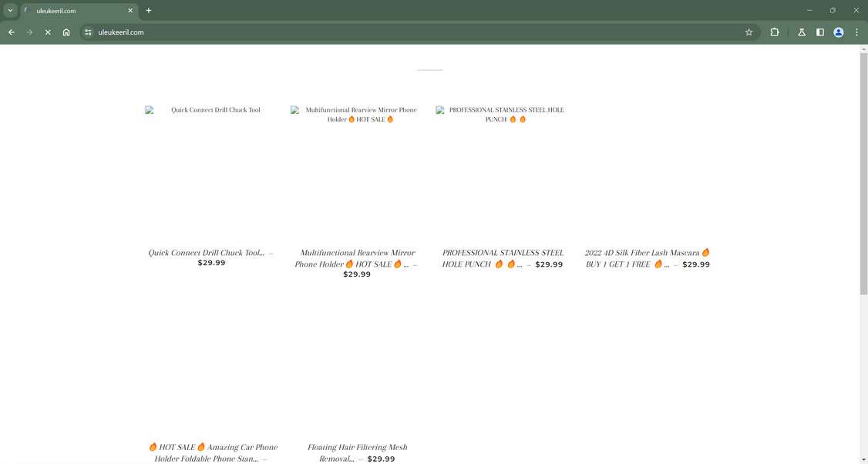Open the 4D Silk Fiber Lash Mascara listing

(646, 257)
